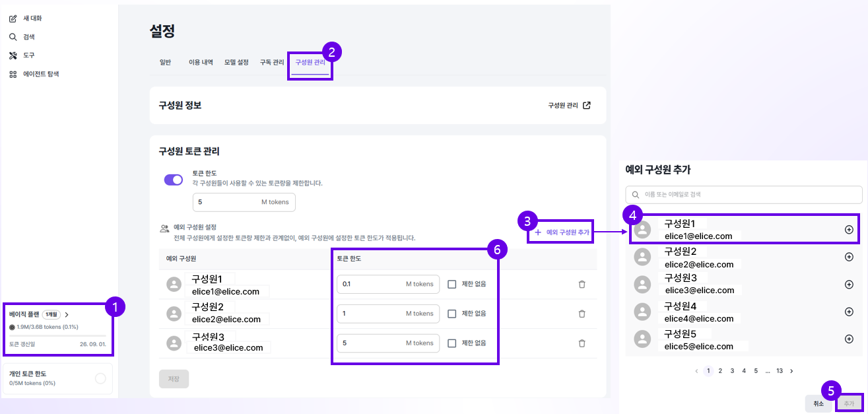Click the 새 대화 compose icon

click(x=13, y=18)
